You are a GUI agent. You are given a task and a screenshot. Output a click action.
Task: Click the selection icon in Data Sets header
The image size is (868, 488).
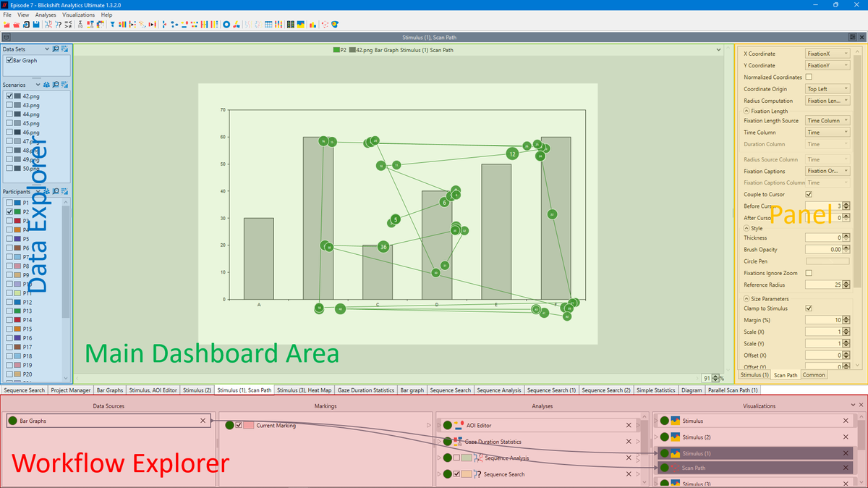[x=64, y=49]
